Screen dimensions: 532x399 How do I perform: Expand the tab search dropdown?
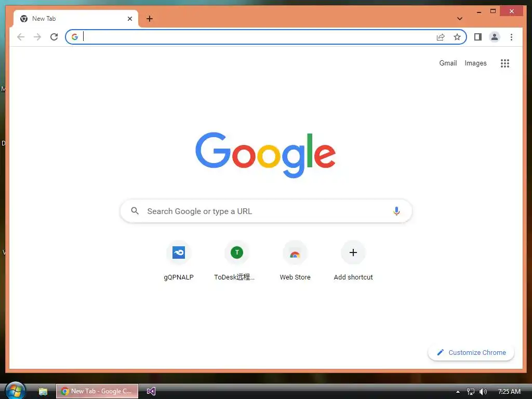coord(460,19)
